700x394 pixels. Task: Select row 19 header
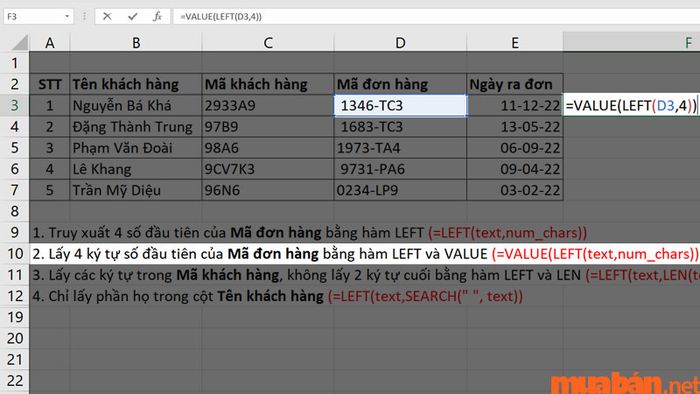click(15, 317)
